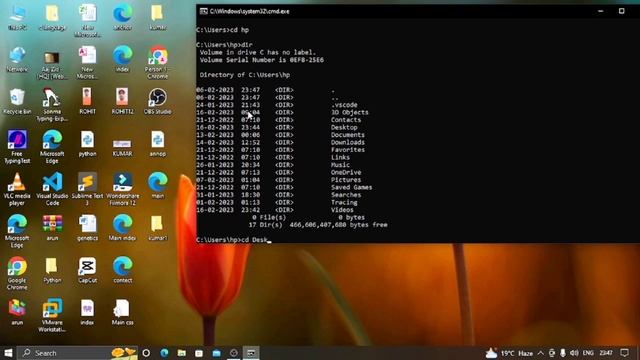
Task: Click the taskbar Search box
Action: tap(78, 353)
